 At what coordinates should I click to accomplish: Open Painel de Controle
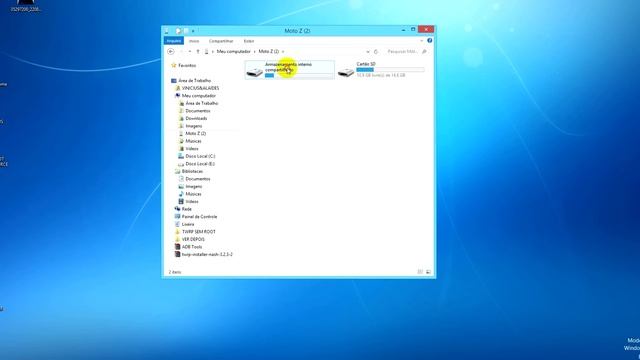(199, 217)
